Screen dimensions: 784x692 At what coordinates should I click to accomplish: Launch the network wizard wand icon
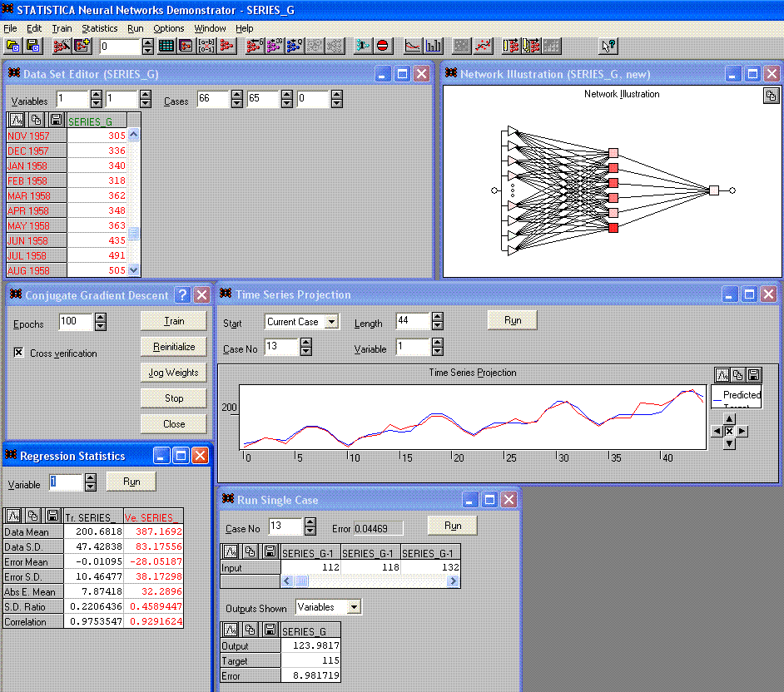click(62, 47)
